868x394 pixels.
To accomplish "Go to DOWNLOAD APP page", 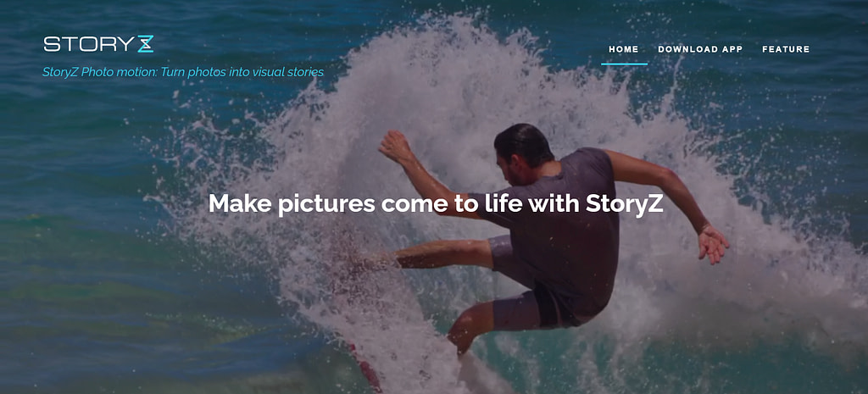I will pos(700,49).
